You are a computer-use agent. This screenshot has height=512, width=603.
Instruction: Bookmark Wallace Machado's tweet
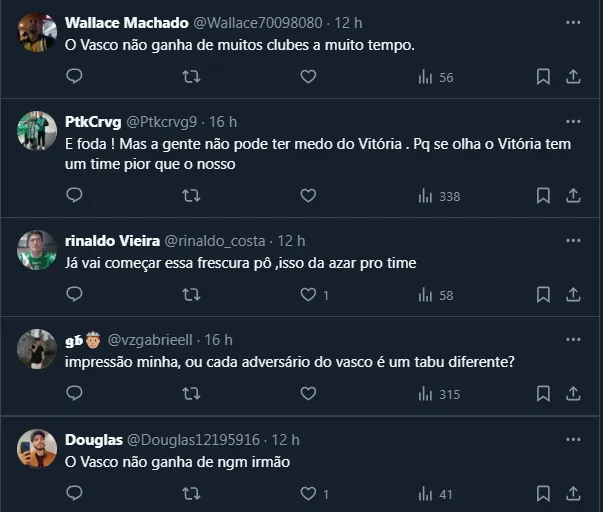543,77
